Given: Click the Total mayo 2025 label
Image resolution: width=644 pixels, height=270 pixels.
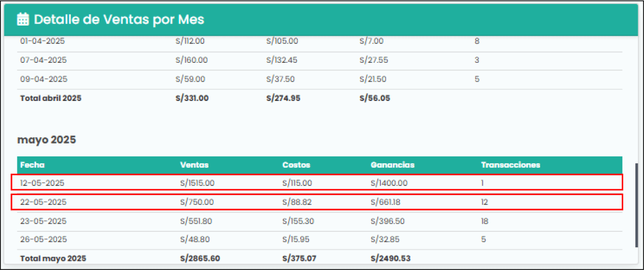Looking at the screenshot, I should point(53,258).
